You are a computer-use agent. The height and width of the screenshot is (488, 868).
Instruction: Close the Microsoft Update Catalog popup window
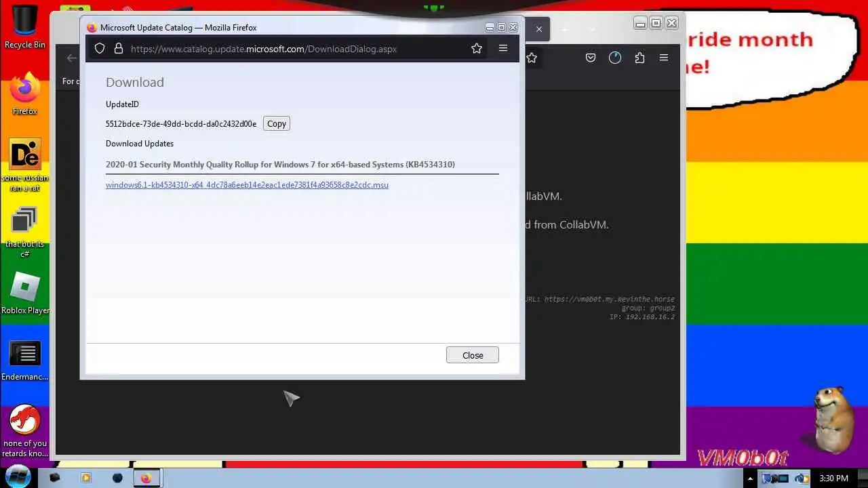[513, 28]
